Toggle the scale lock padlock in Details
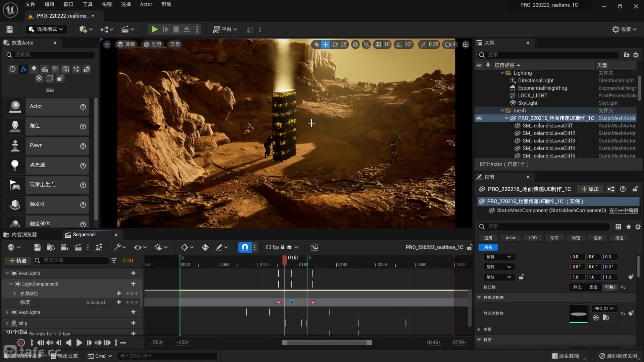The image size is (644, 362). point(522,277)
